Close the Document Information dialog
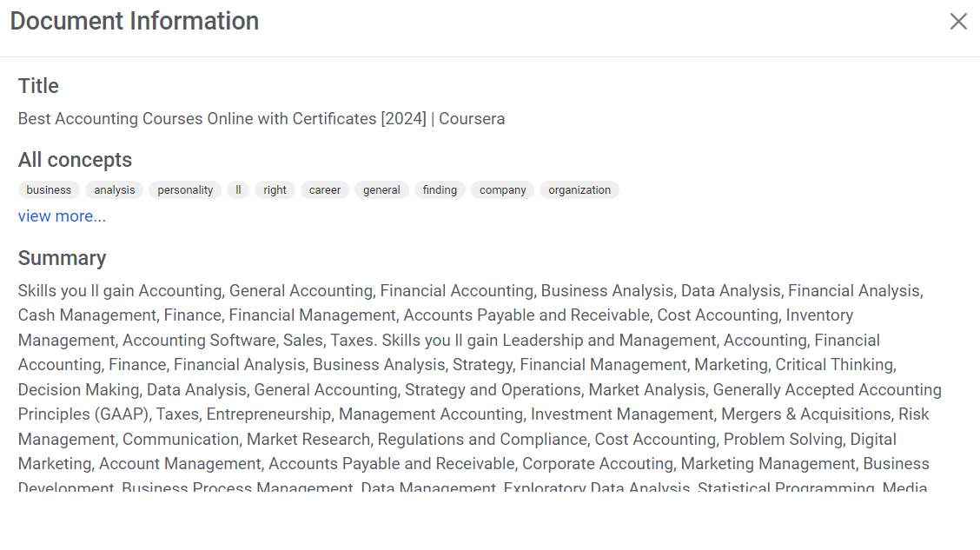This screenshot has width=980, height=550. [x=958, y=22]
